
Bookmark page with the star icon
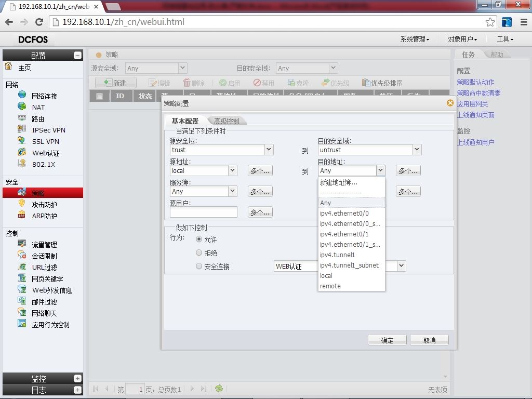coord(490,22)
